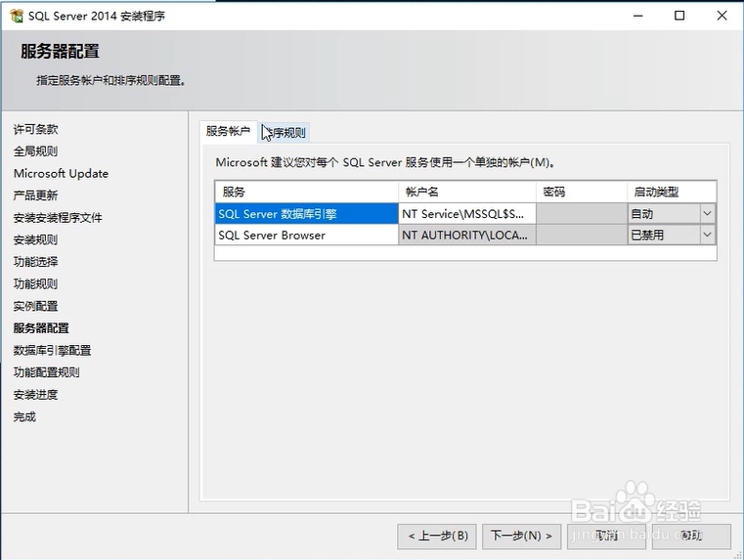Click the password field for 数据库引擎

pos(582,214)
